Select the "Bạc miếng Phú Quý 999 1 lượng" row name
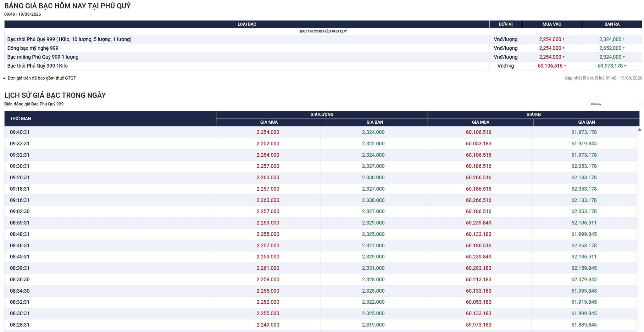The image size is (644, 332). coord(43,57)
